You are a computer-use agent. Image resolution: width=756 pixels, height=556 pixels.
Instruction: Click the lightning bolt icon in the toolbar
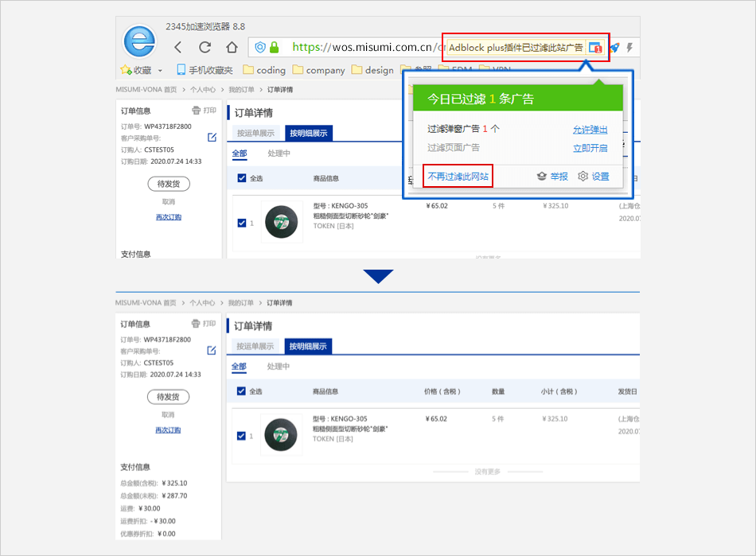coord(629,48)
